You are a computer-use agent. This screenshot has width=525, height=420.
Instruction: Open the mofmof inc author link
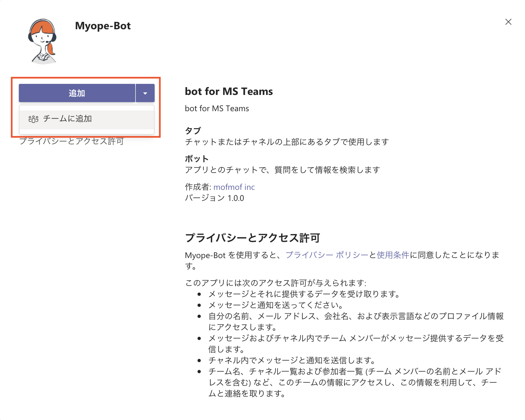(x=234, y=187)
